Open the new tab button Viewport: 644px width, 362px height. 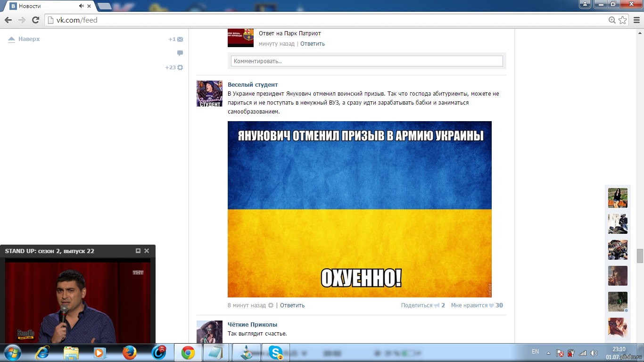tap(105, 6)
